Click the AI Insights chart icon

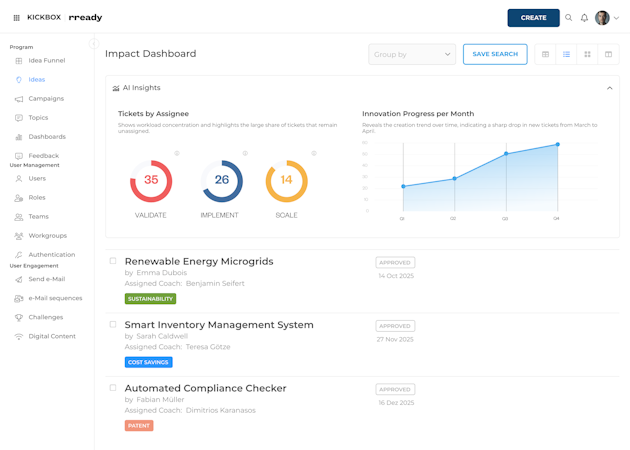coord(116,88)
